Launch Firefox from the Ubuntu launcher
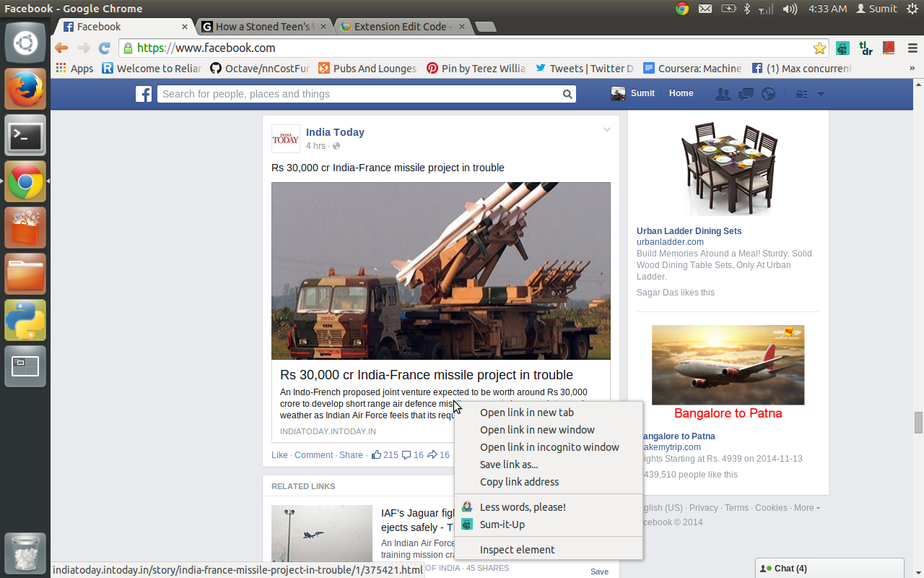Image resolution: width=924 pixels, height=578 pixels. tap(25, 89)
